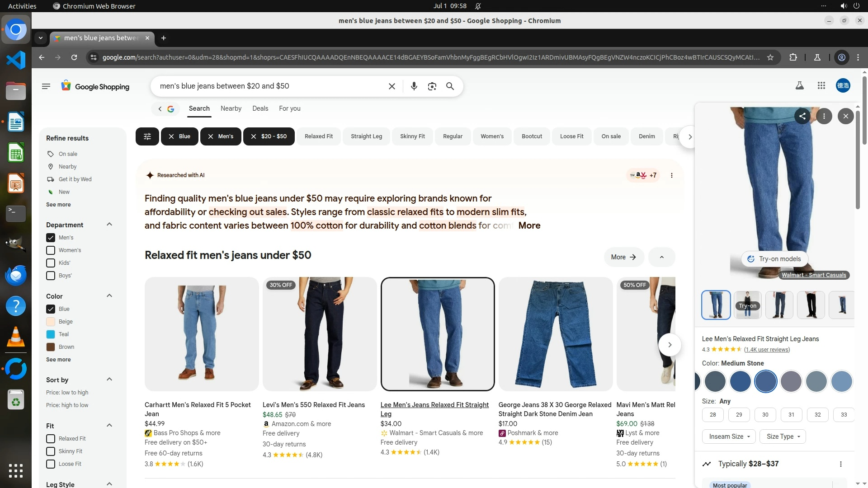Open the Search Labs flask icon

[x=799, y=85]
